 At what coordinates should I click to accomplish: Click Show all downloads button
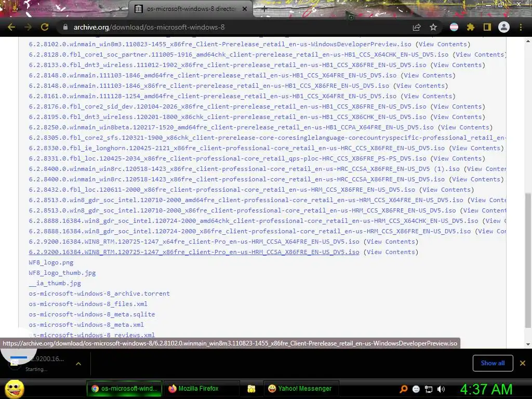(493, 363)
